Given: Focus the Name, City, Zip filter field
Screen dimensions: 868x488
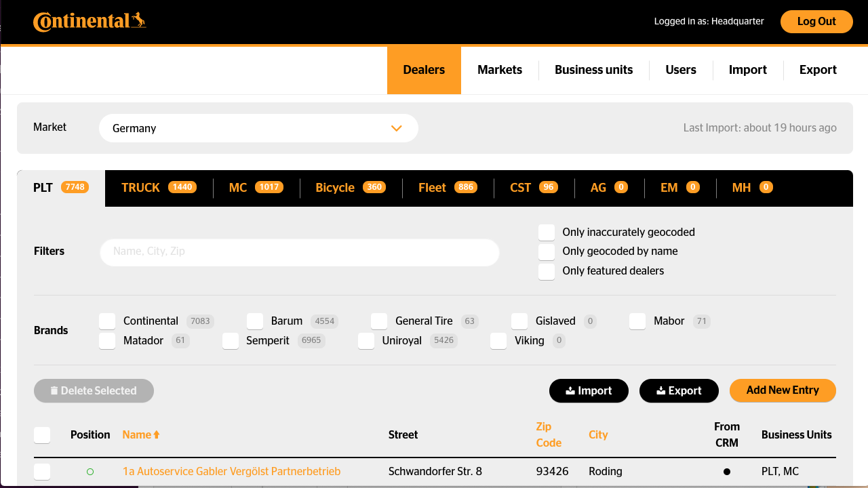Looking at the screenshot, I should pyautogui.click(x=300, y=252).
